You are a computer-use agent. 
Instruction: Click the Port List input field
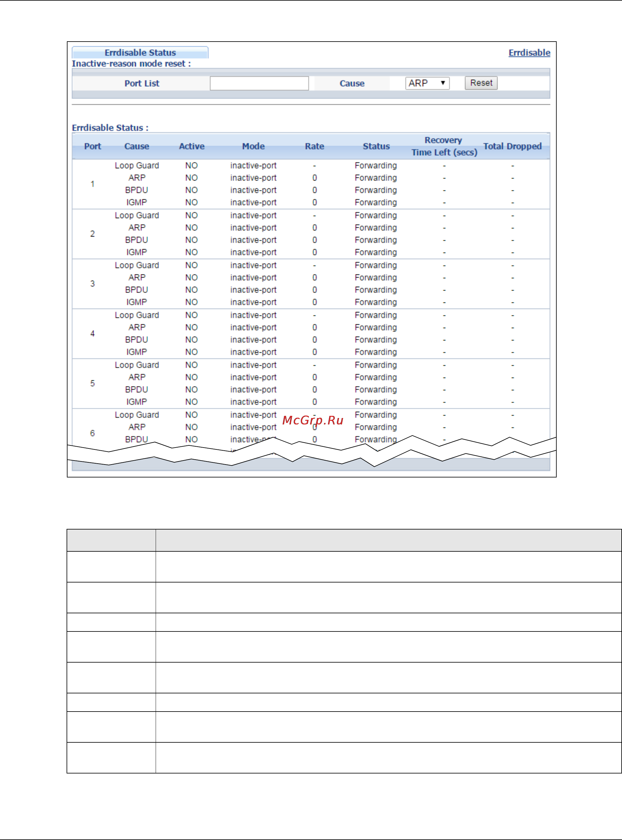click(259, 83)
